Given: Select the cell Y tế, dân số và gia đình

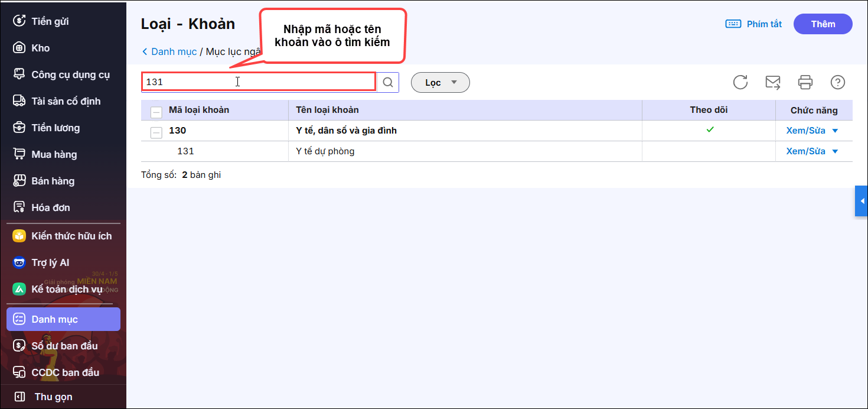Looking at the screenshot, I should coord(346,131).
